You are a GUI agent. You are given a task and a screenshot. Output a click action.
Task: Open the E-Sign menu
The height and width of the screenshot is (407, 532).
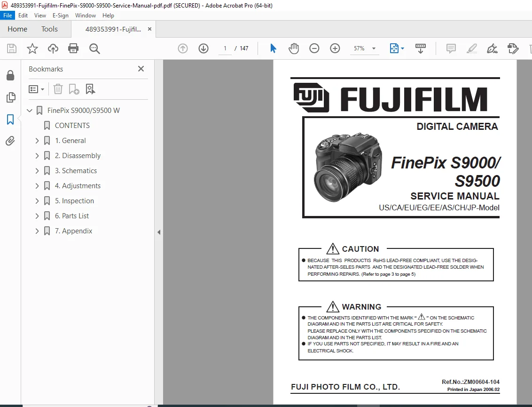click(61, 15)
